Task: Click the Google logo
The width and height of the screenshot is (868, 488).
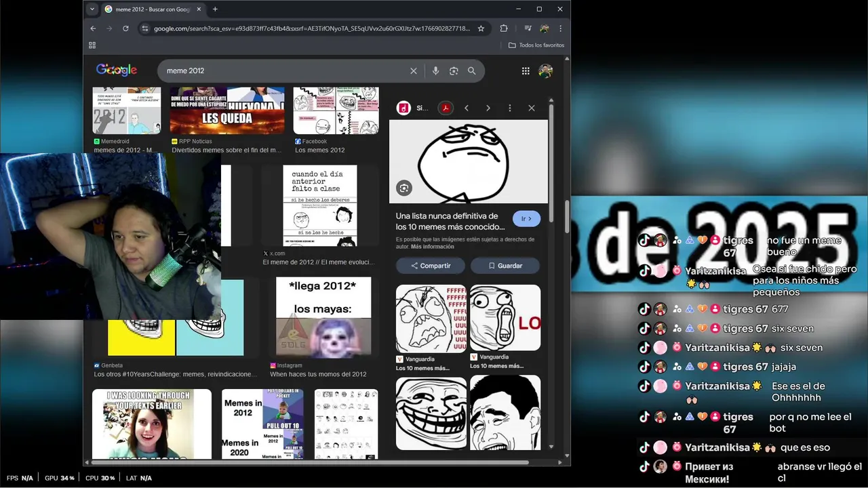Action: tap(117, 70)
